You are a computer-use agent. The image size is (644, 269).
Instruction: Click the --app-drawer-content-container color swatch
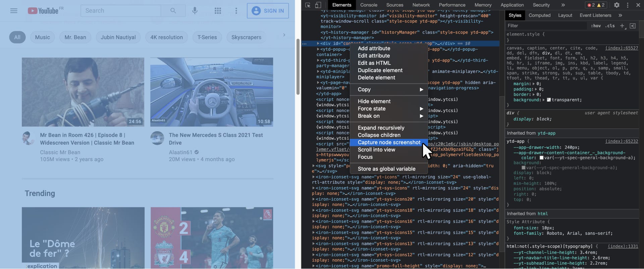541,158
